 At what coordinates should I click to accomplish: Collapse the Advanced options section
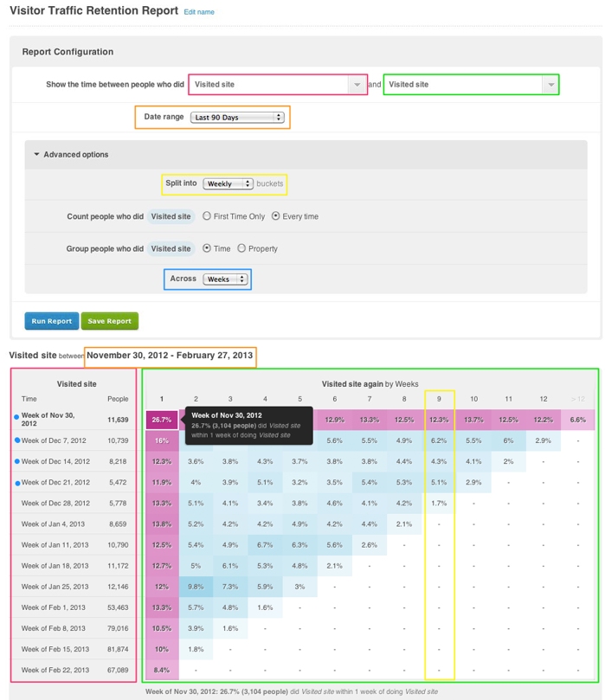[72, 155]
